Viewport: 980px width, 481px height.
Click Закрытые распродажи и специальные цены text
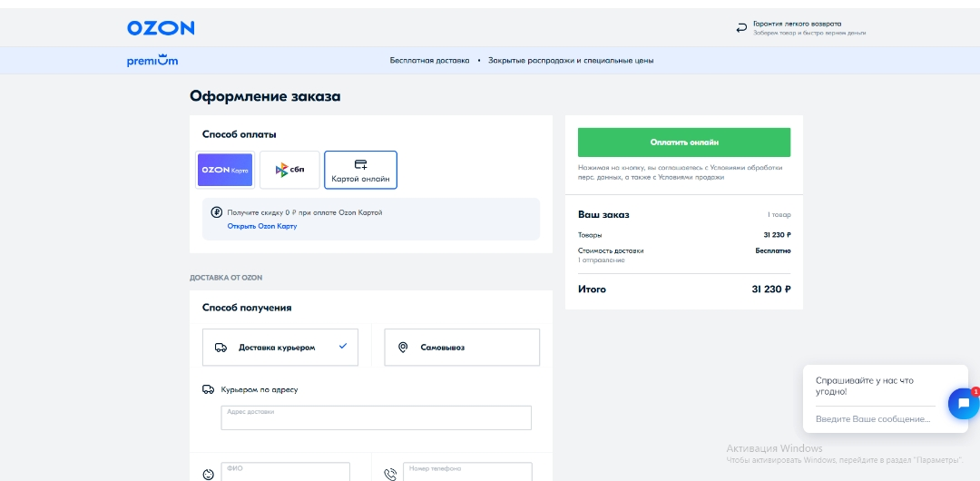click(572, 61)
